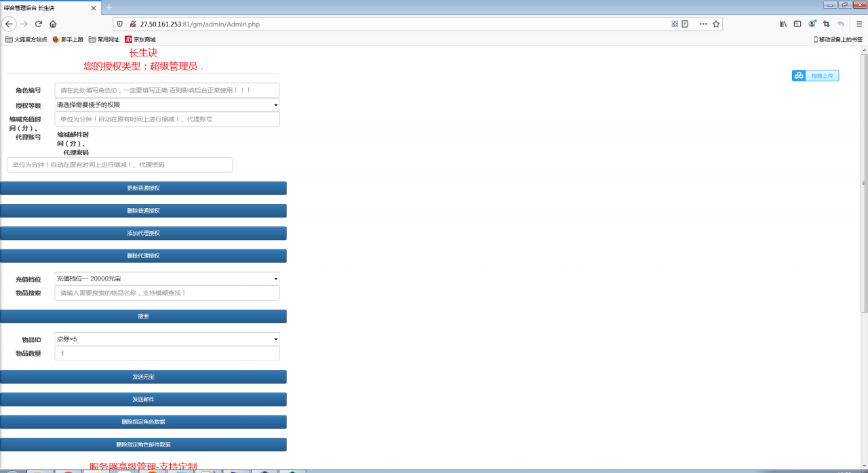
Task: Open the 充值档位 recharge tier dropdown
Action: coord(167,279)
